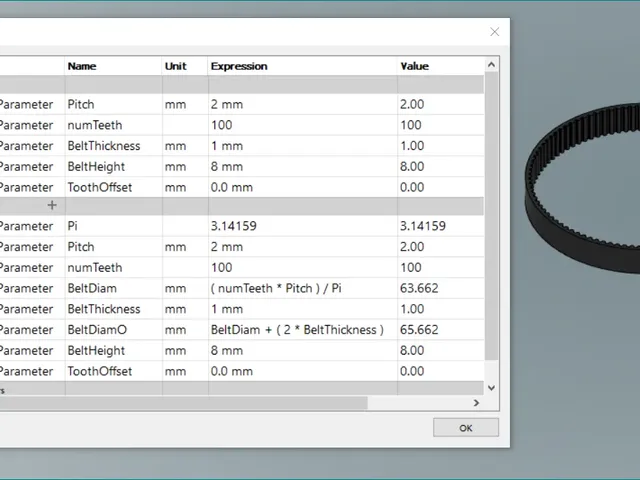640x480 pixels.
Task: Select the Unit column header
Action: click(x=185, y=66)
